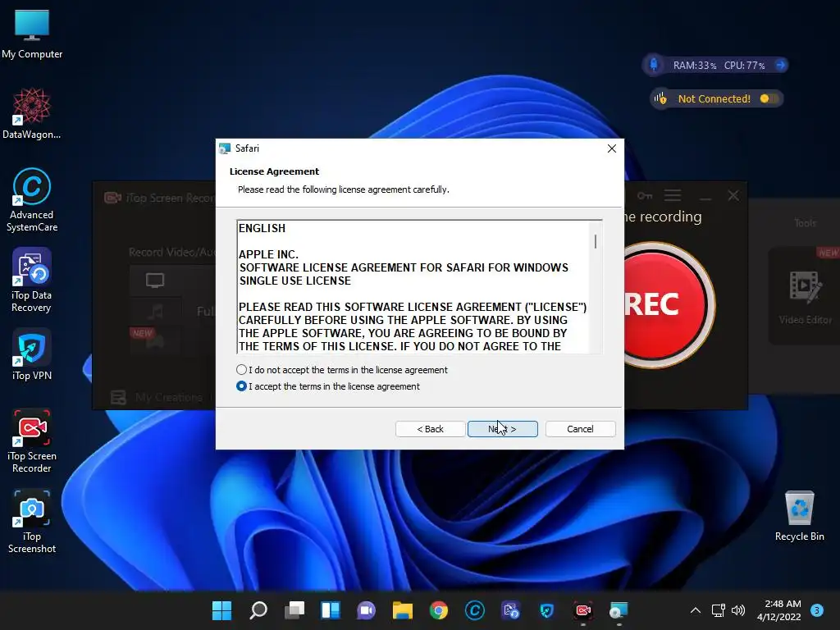Click the Back button in Safari installer
Viewport: 840px width, 630px height.
430,429
